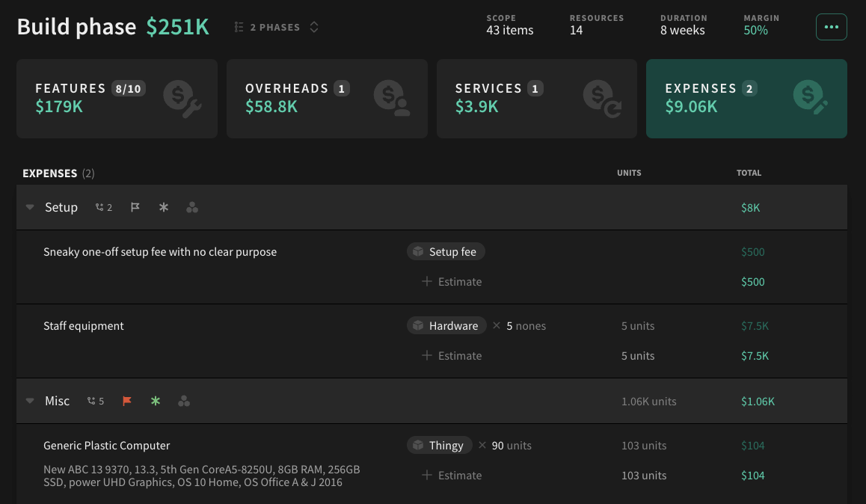Select the Expenses tab card
This screenshot has height=504, width=866.
[x=746, y=99]
